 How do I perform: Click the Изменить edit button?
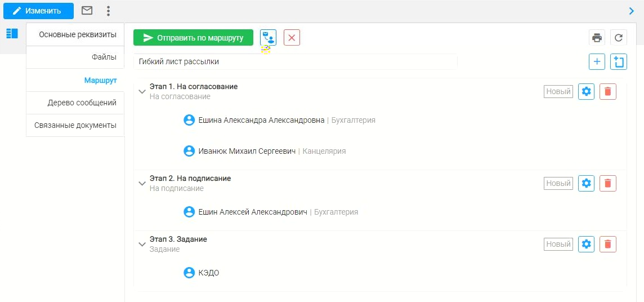pyautogui.click(x=39, y=11)
